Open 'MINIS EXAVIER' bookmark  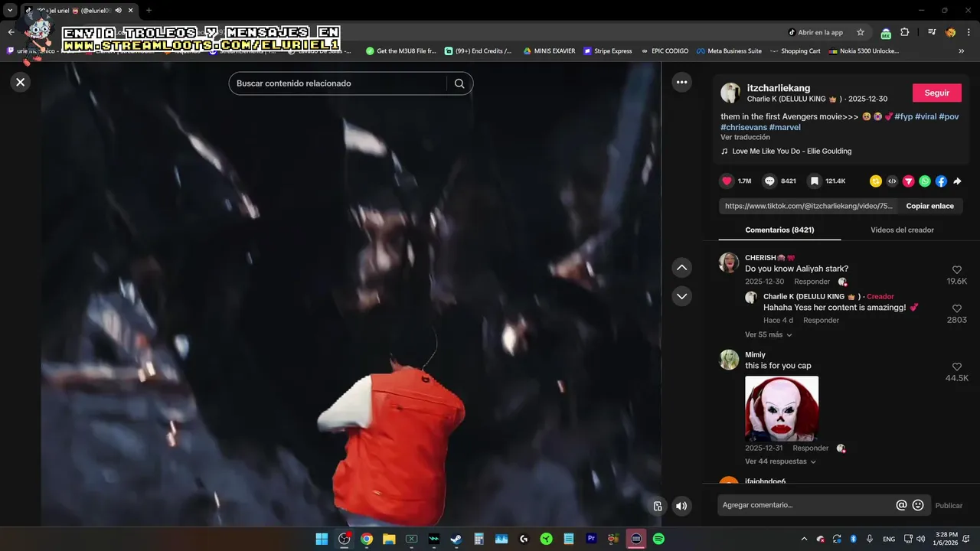click(x=549, y=51)
